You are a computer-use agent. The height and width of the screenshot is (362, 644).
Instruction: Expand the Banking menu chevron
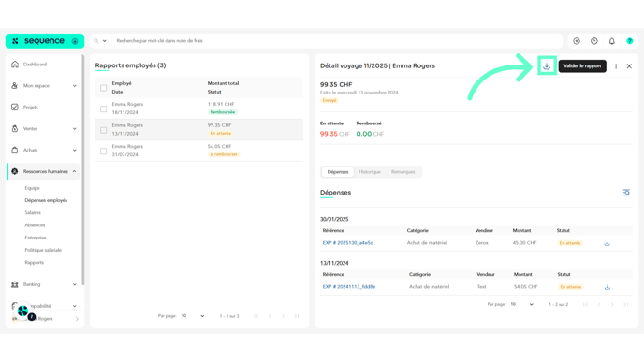pos(74,284)
